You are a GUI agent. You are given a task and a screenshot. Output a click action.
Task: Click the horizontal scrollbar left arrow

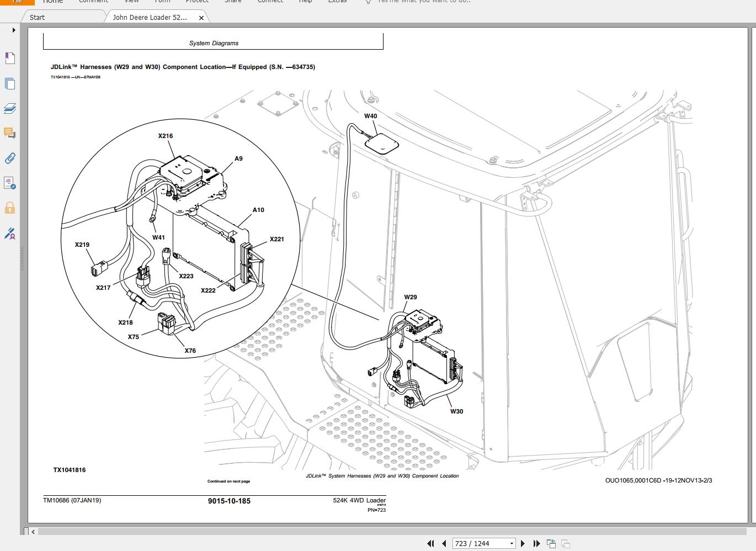[x=33, y=532]
